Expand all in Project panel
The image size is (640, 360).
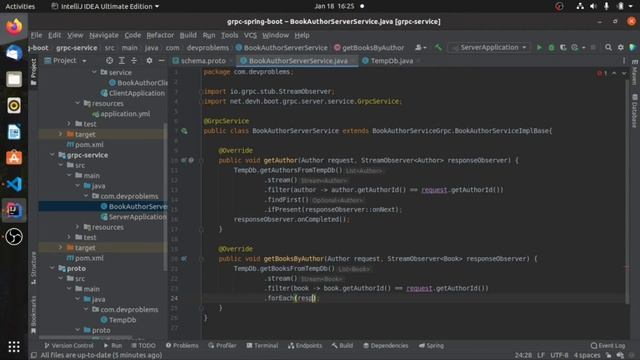(x=122, y=61)
